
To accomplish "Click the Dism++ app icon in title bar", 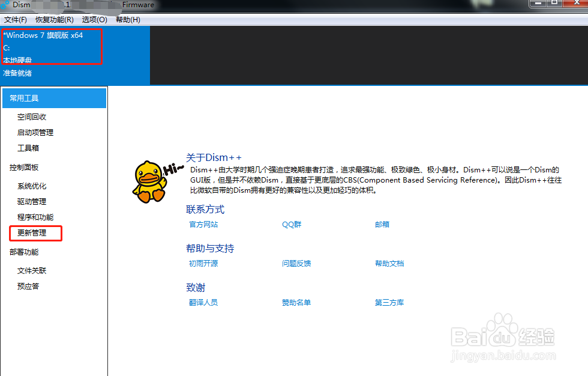I will point(5,5).
